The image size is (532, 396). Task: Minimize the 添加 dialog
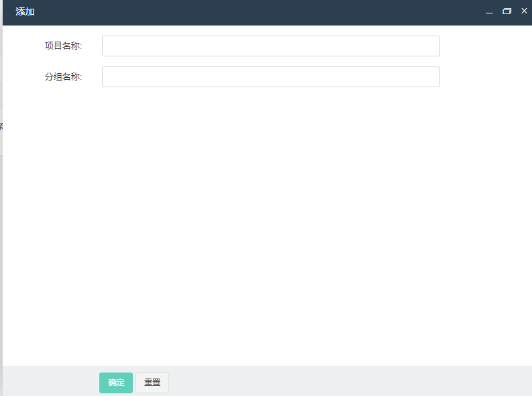coord(489,11)
